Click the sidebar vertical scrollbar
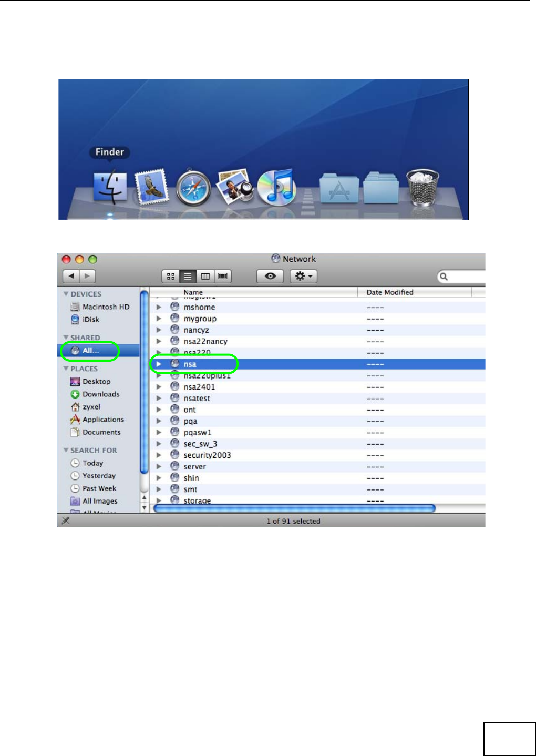The height and width of the screenshot is (756, 536). [145, 381]
